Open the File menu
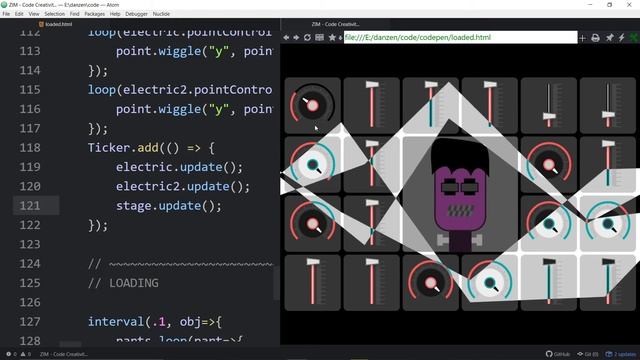Screen dimensions: 640x360 click(x=6, y=14)
